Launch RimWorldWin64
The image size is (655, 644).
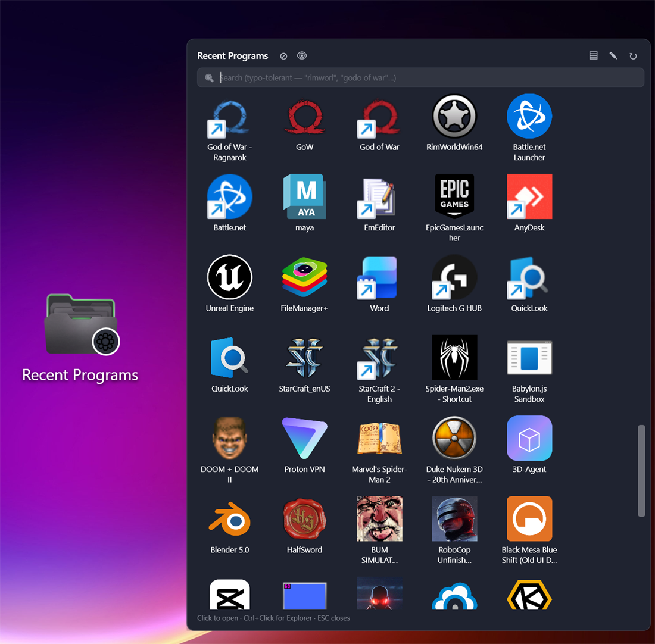point(454,117)
